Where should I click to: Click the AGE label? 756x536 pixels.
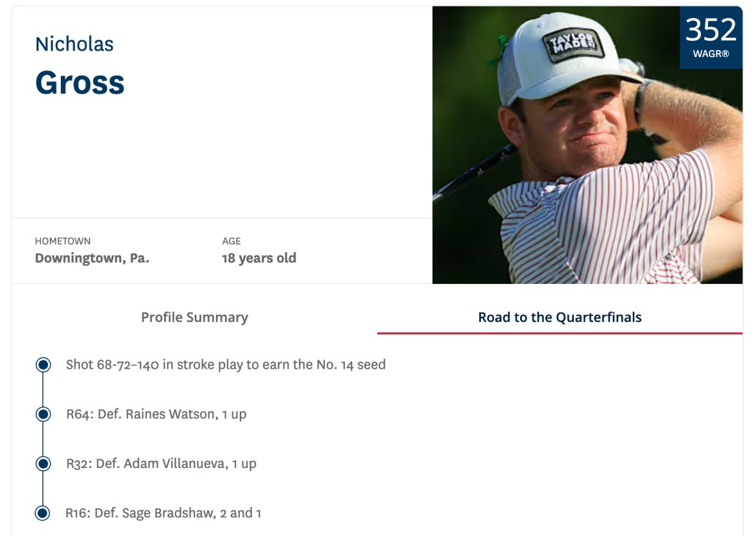click(x=231, y=241)
